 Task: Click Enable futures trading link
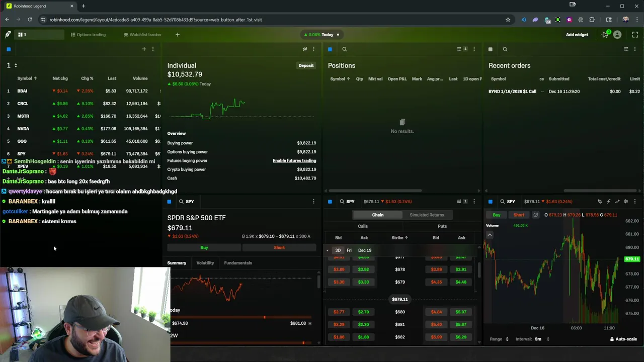(x=294, y=161)
